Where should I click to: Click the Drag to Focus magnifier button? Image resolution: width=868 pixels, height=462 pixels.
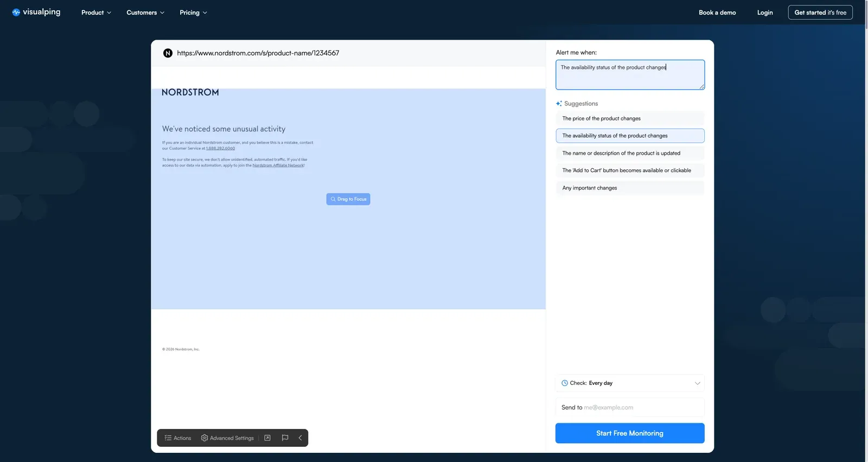coord(348,199)
